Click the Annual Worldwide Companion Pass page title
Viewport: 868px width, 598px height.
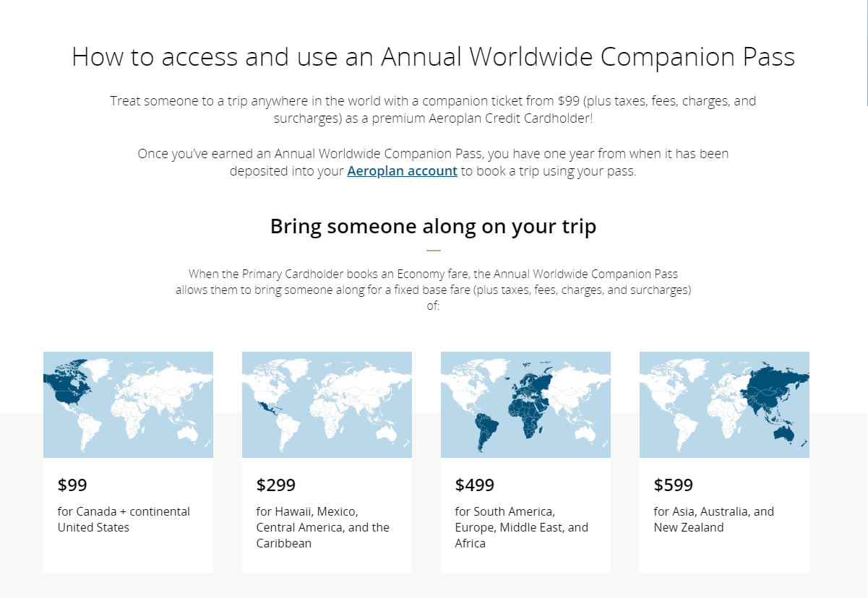click(433, 57)
